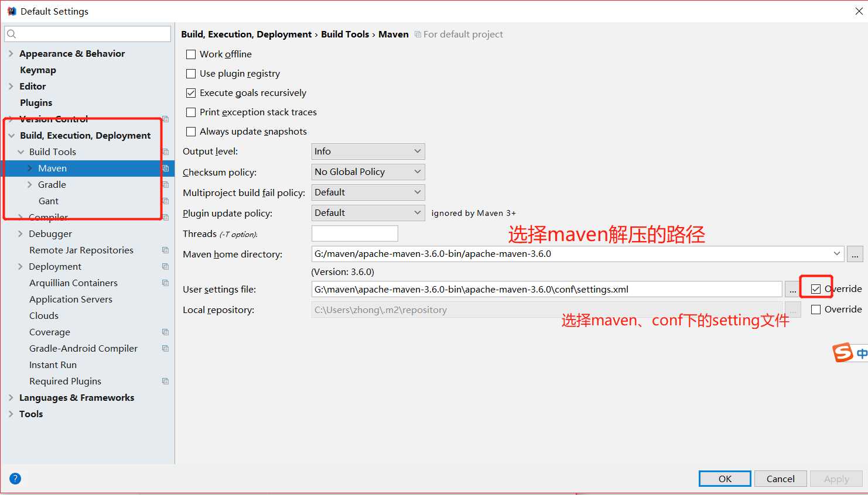The image size is (868, 495).
Task: Click the Sogou input method S icon
Action: pos(843,352)
